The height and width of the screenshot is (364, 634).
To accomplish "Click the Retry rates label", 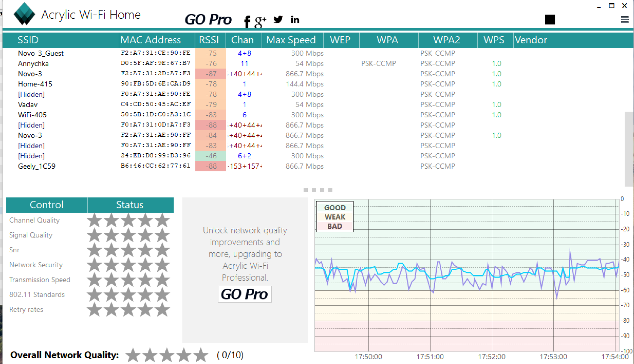I will [x=26, y=309].
